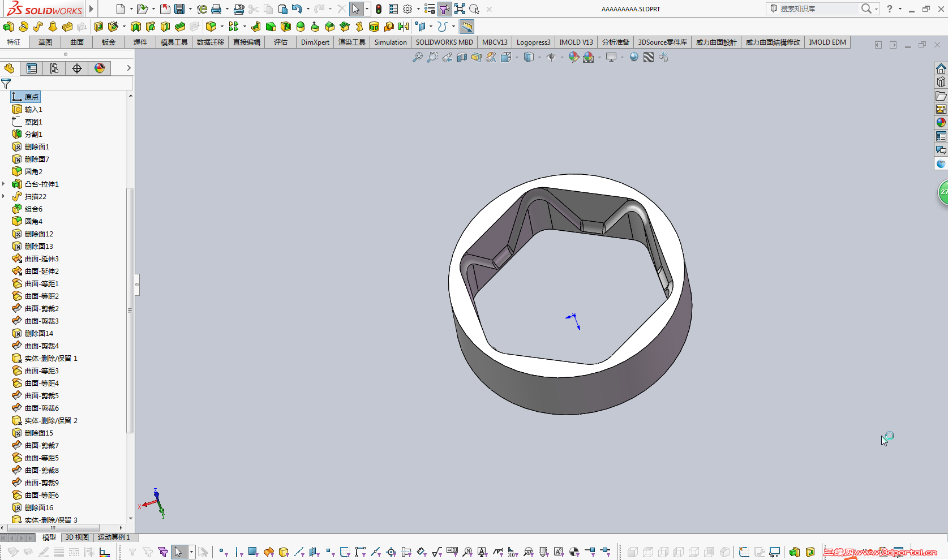948x560 pixels.
Task: Pick the Lofted Boss/Base tool
Action: click(53, 27)
